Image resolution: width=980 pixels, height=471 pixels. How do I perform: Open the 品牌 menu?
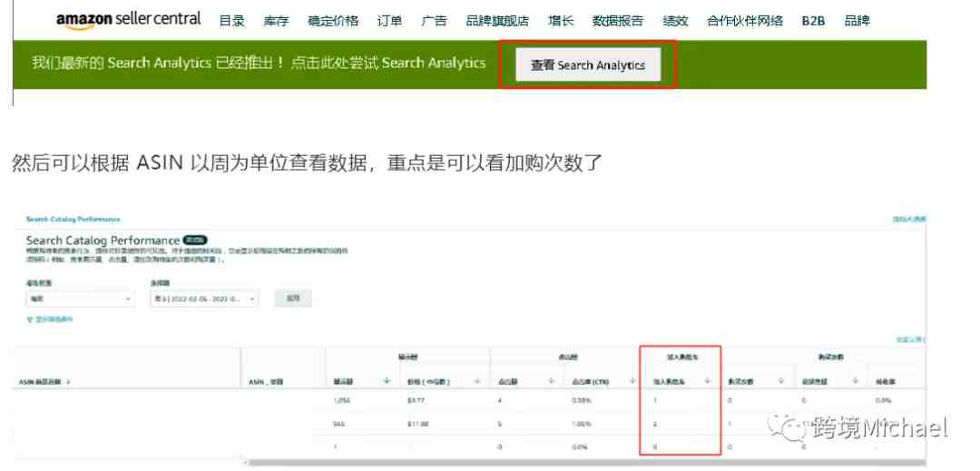click(x=857, y=21)
